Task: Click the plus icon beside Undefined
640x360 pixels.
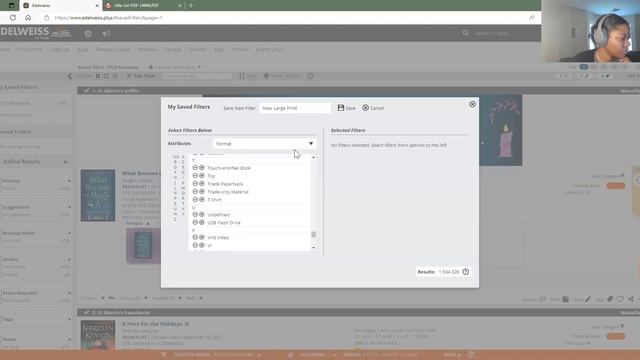Action: tap(202, 214)
